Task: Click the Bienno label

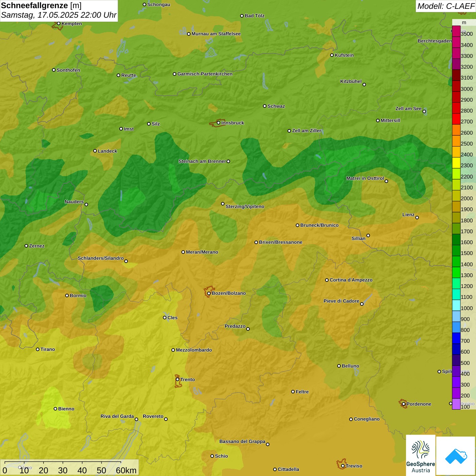Action: (66, 409)
